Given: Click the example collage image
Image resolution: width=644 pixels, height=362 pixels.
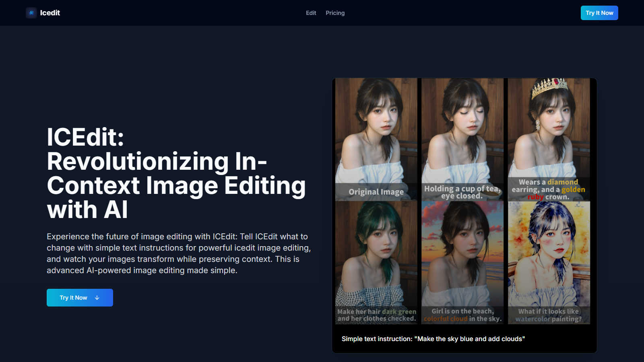Looking at the screenshot, I should tap(463, 201).
